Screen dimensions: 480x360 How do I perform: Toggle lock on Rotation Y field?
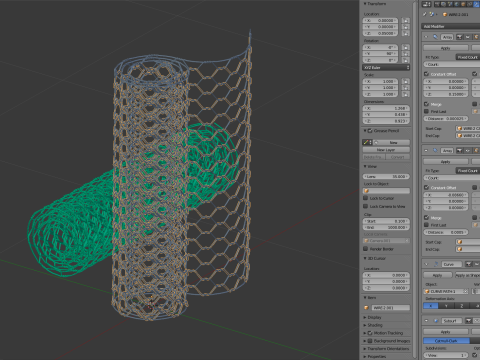(x=406, y=54)
